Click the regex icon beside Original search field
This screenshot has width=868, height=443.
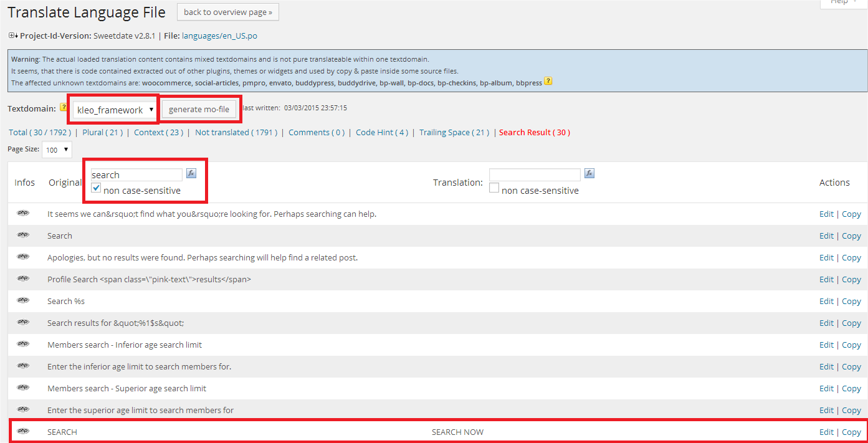pos(192,174)
